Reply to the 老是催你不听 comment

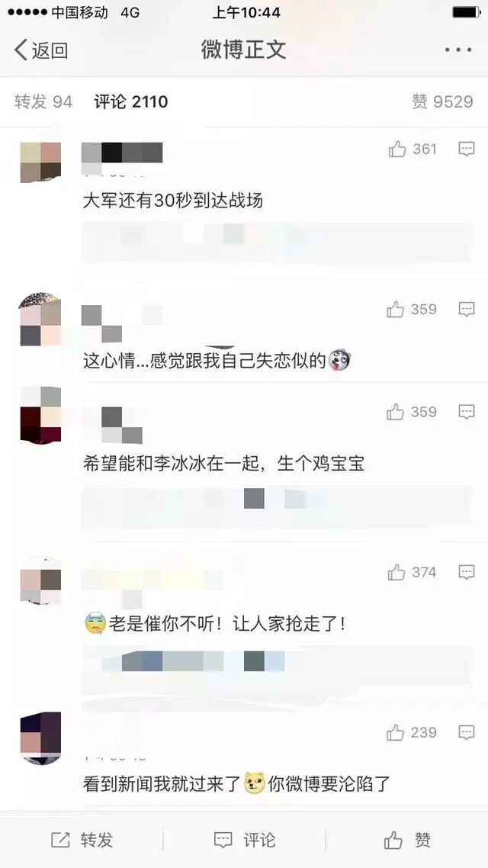coord(467,572)
